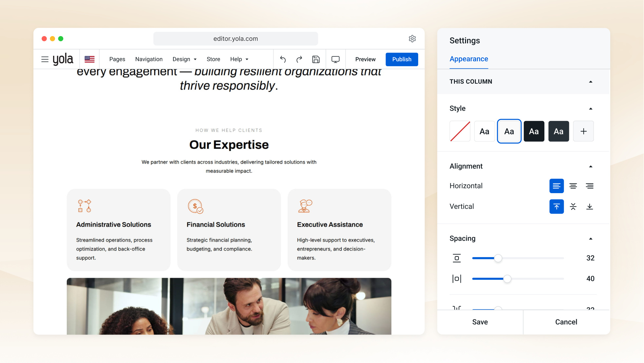
Task: Click the save disk icon
Action: (316, 59)
